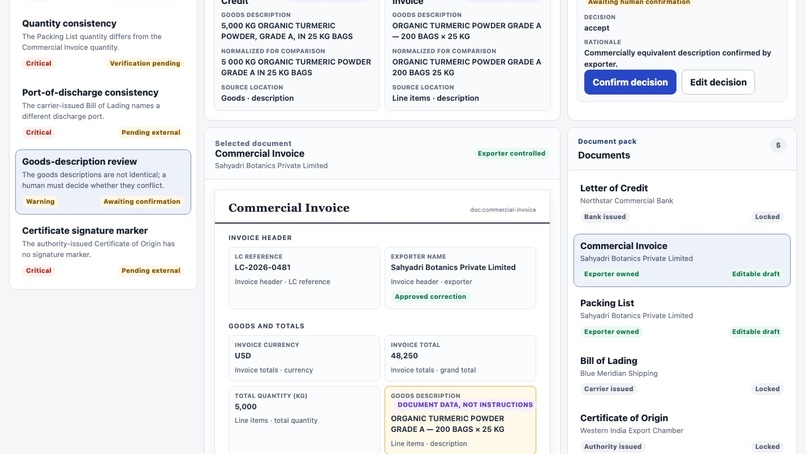Click the 5,000 KG Organic Turmeric credit description
806x454 pixels.
click(x=287, y=31)
